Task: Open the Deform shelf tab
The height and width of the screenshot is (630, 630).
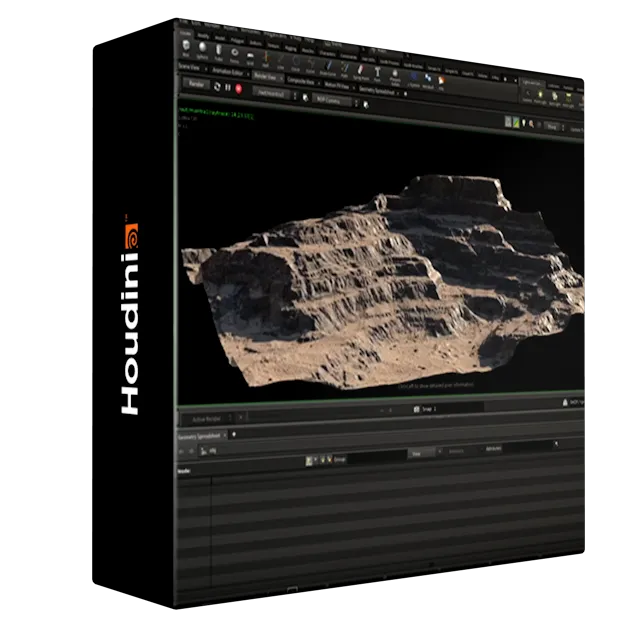Action: tap(256, 43)
